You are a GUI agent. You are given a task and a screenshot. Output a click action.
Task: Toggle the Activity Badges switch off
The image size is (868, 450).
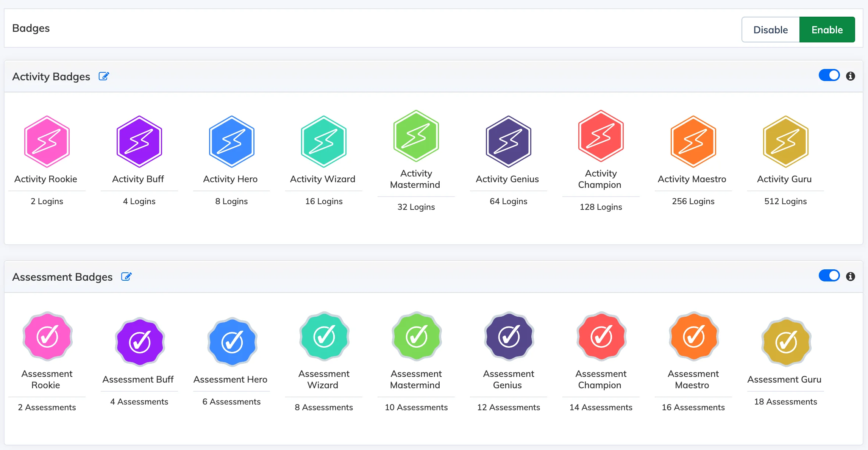click(829, 75)
